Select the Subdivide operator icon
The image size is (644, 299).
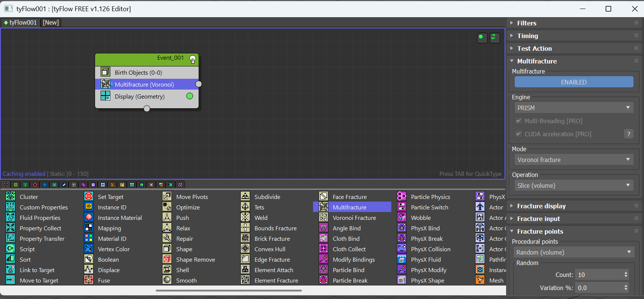[245, 196]
